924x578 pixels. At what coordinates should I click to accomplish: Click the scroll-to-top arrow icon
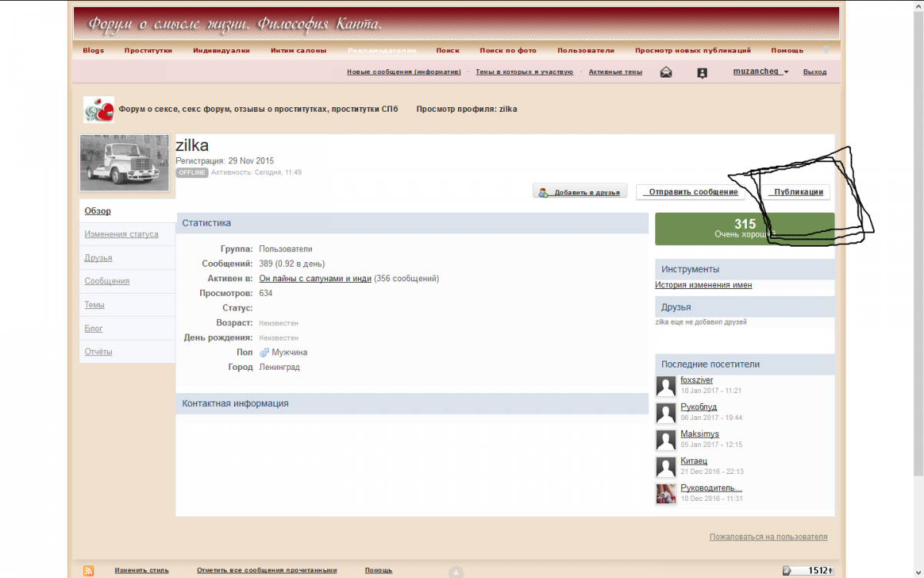click(456, 572)
